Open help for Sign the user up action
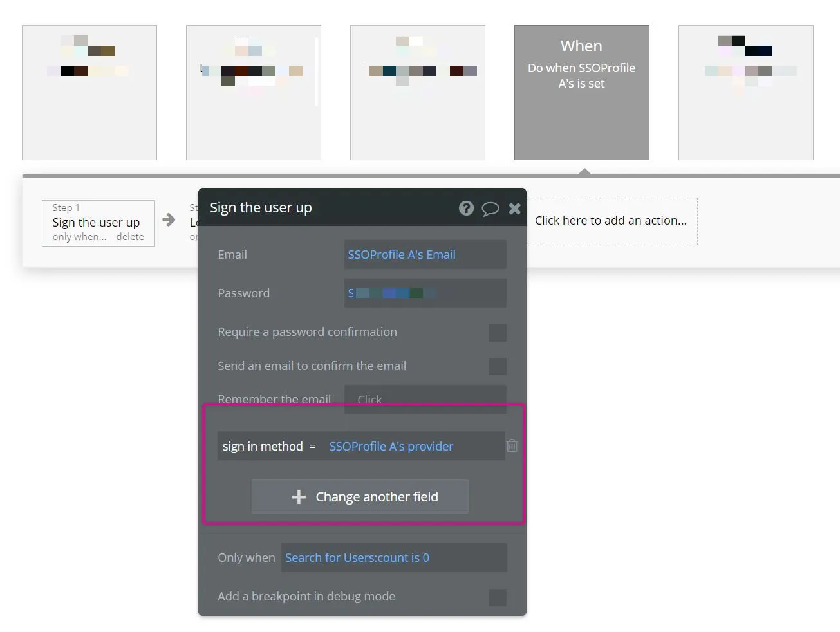 tap(466, 208)
